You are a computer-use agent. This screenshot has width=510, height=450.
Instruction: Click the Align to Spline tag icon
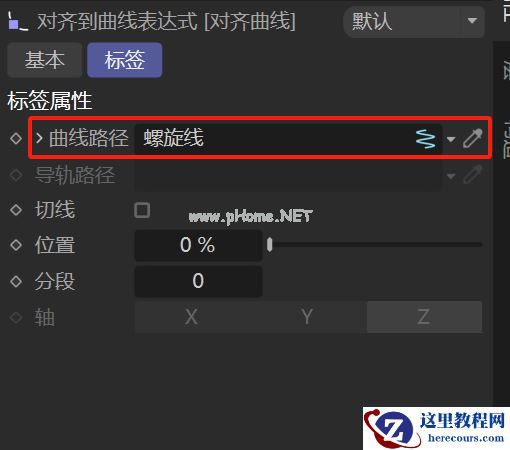tap(18, 21)
